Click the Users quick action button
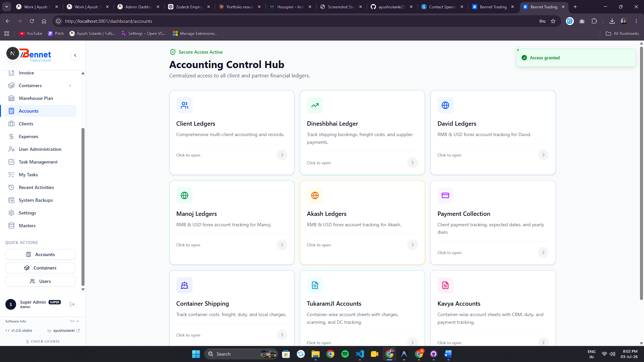Screen dimensions: 644x362 pos(40,281)
